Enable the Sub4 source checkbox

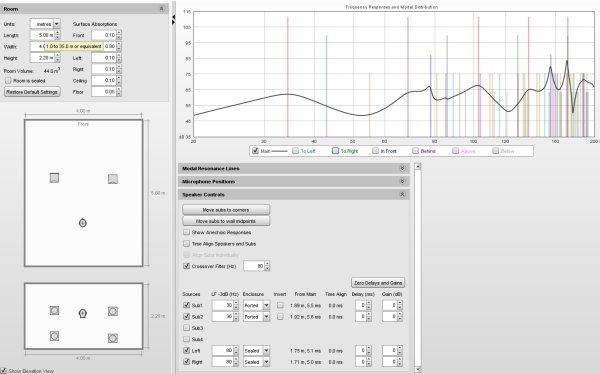click(x=186, y=339)
